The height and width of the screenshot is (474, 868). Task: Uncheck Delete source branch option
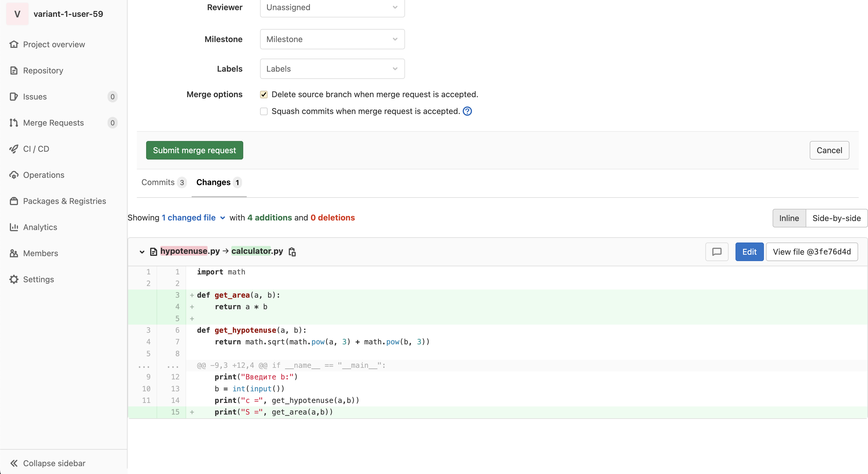point(264,95)
